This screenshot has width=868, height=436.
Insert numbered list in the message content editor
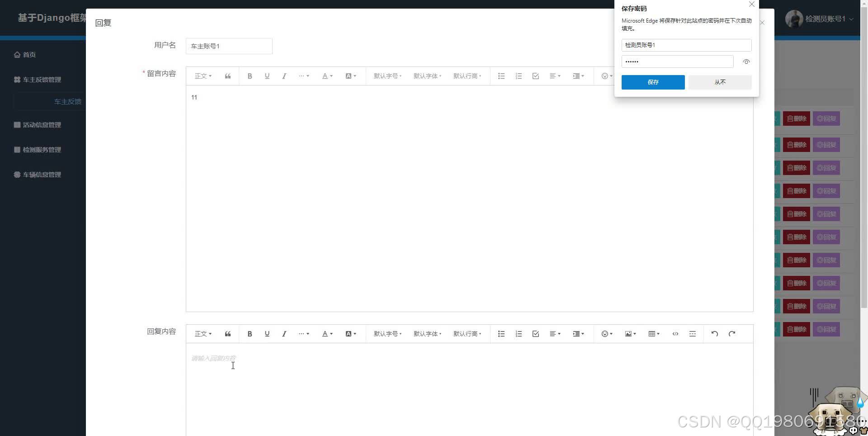coord(519,76)
